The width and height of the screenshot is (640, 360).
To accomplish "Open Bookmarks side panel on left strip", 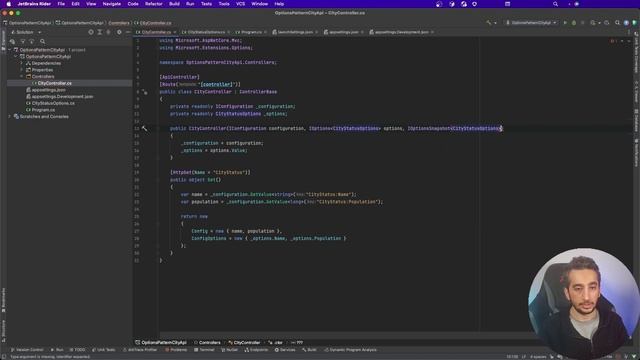I will click(4, 300).
